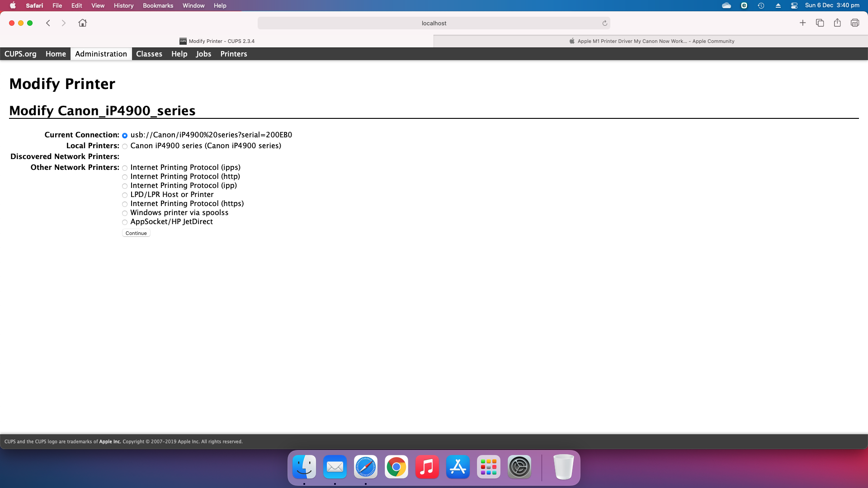This screenshot has width=868, height=488.
Task: Click the Share icon in Safari toolbar
Action: [x=837, y=23]
